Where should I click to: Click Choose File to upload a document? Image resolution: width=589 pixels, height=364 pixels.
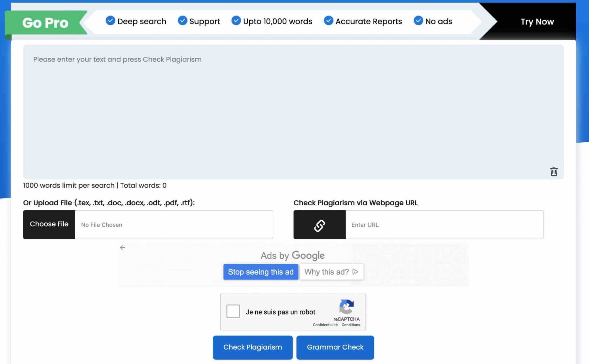tap(49, 224)
